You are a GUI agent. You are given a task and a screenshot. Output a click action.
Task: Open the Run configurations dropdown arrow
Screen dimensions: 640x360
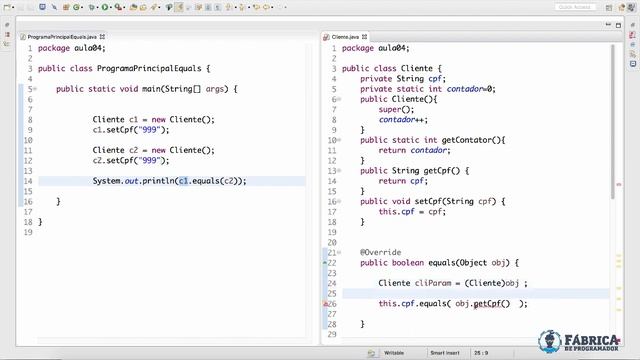point(111,7)
